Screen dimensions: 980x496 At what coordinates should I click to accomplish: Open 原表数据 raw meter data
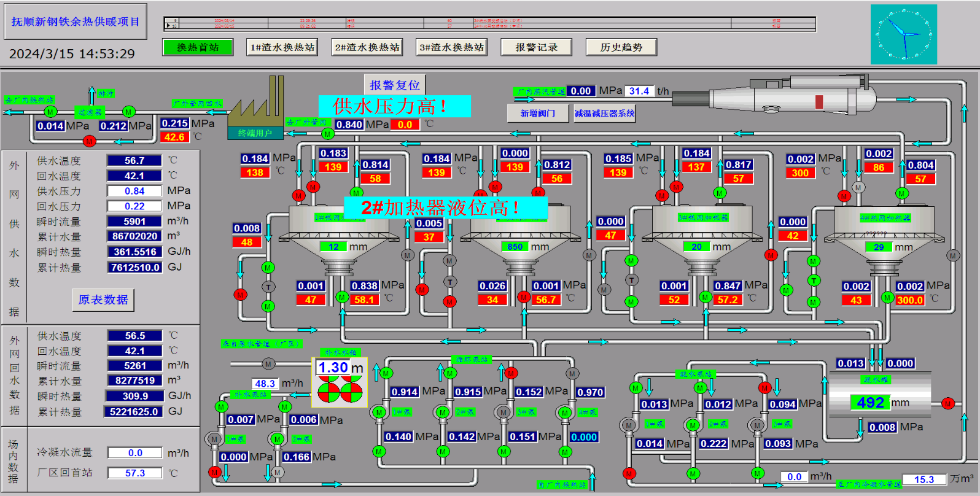(103, 300)
